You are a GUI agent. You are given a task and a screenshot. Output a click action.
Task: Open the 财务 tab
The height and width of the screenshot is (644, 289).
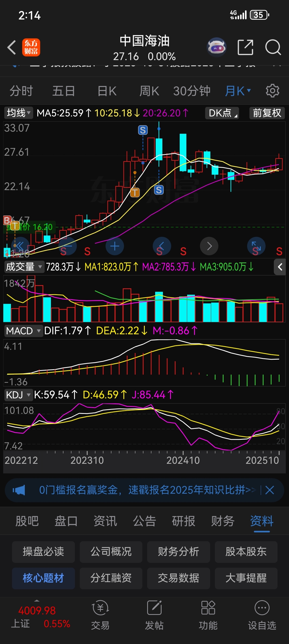[x=223, y=521]
